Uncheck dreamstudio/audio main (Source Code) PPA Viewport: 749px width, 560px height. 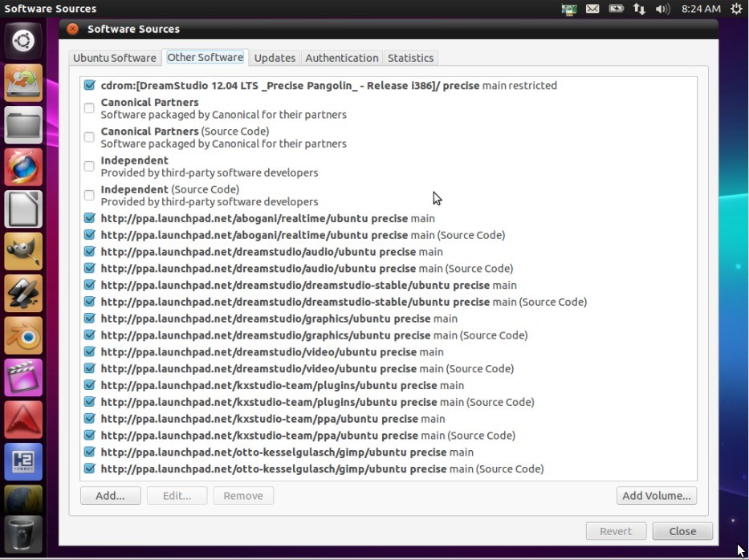(x=89, y=268)
